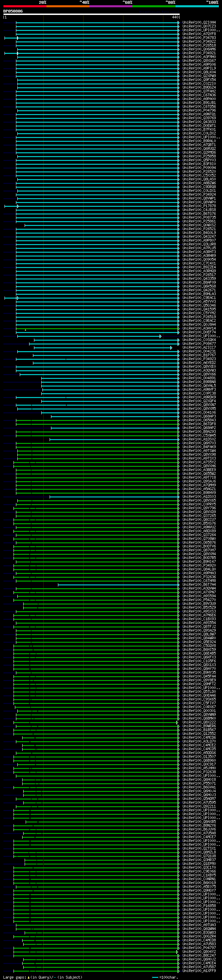Select the UniRef100_A1XFF9 label

pyautogui.click(x=199, y=971)
